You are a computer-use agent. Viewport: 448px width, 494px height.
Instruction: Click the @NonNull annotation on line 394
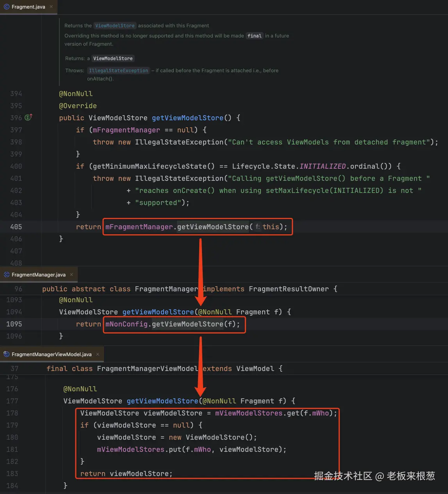pyautogui.click(x=76, y=94)
